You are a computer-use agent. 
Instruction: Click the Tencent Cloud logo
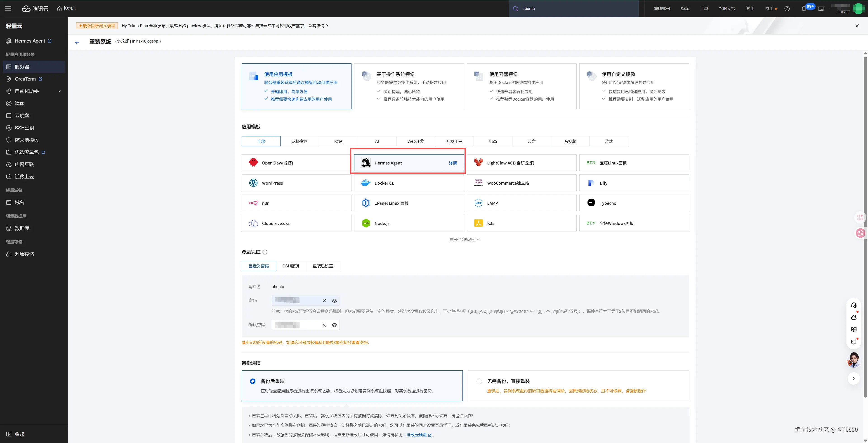[35, 8]
